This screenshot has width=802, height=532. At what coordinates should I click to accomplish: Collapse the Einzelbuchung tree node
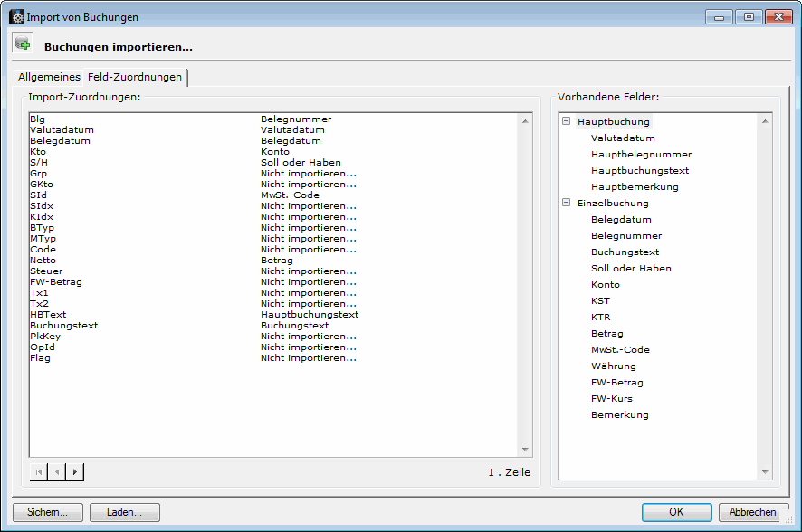pos(567,203)
